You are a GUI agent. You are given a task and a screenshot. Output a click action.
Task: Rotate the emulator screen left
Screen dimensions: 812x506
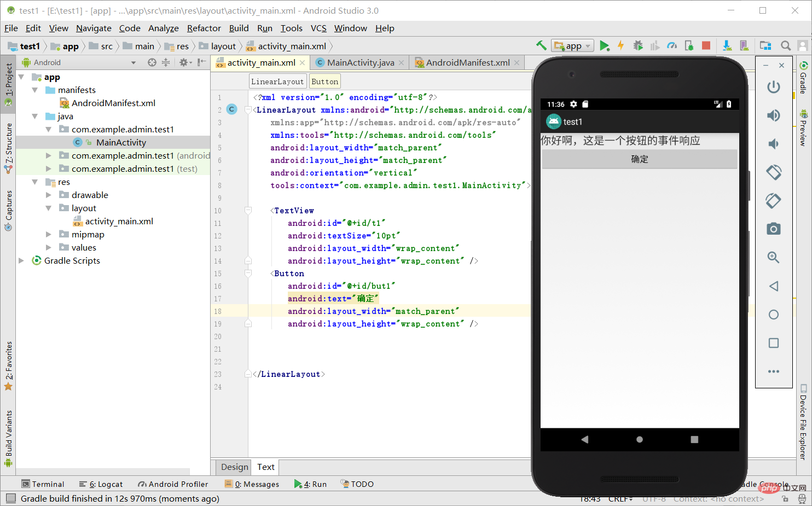click(x=774, y=172)
